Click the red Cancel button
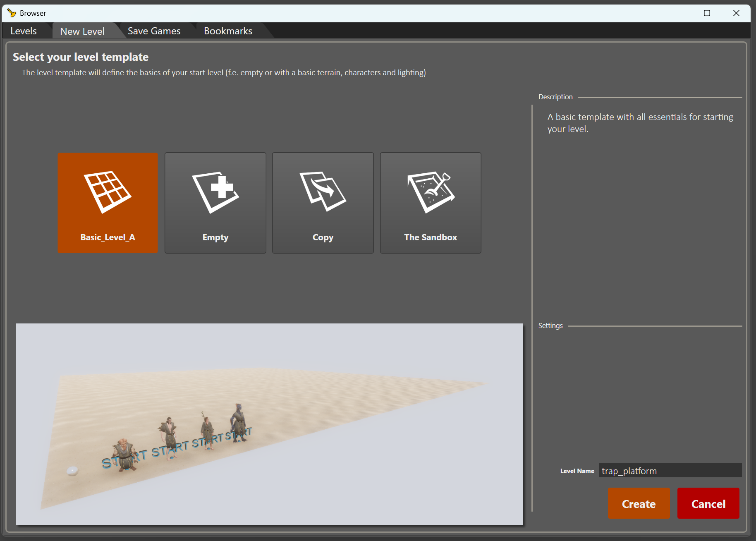 708,503
